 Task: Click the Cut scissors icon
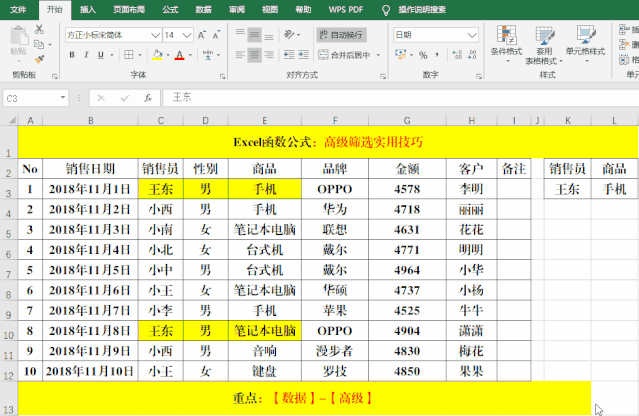click(39, 30)
